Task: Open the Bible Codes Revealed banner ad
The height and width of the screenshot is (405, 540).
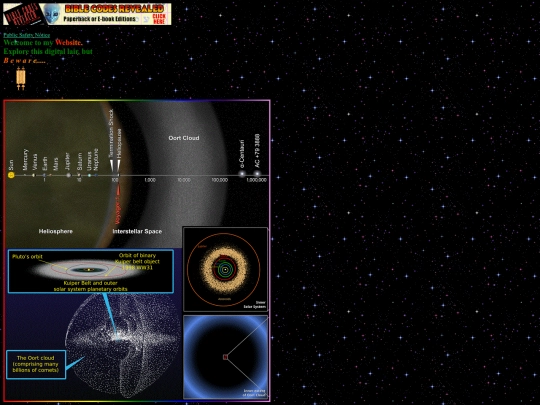Action: tap(87, 14)
